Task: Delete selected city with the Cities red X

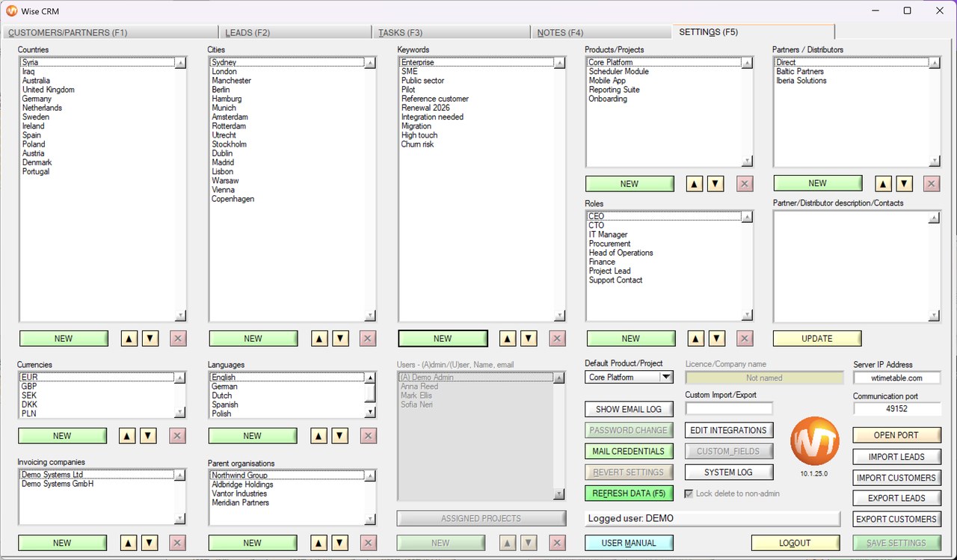Action: point(368,339)
